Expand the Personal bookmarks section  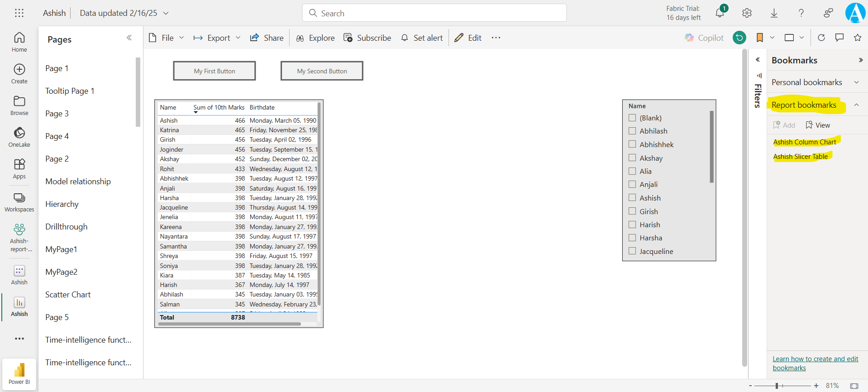click(x=856, y=82)
